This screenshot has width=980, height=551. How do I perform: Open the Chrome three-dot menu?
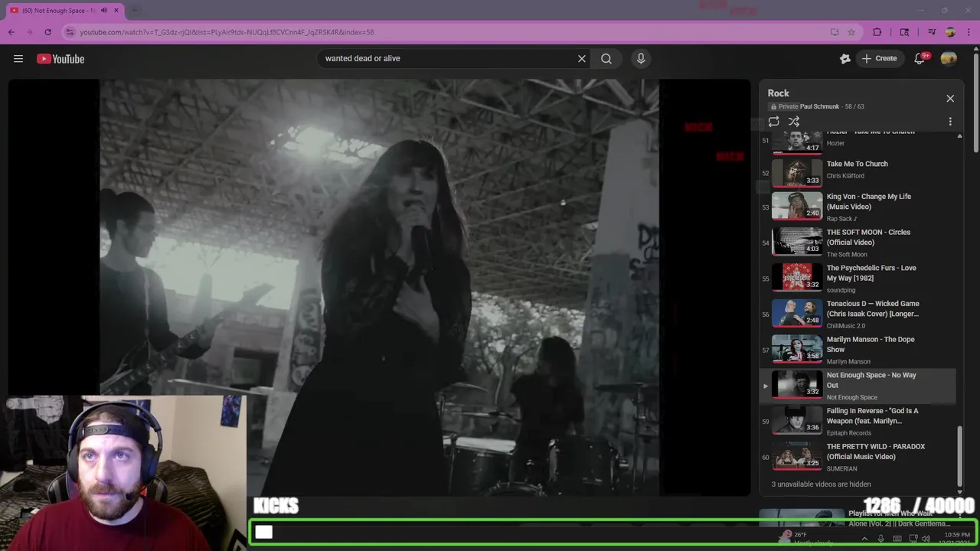tap(969, 32)
